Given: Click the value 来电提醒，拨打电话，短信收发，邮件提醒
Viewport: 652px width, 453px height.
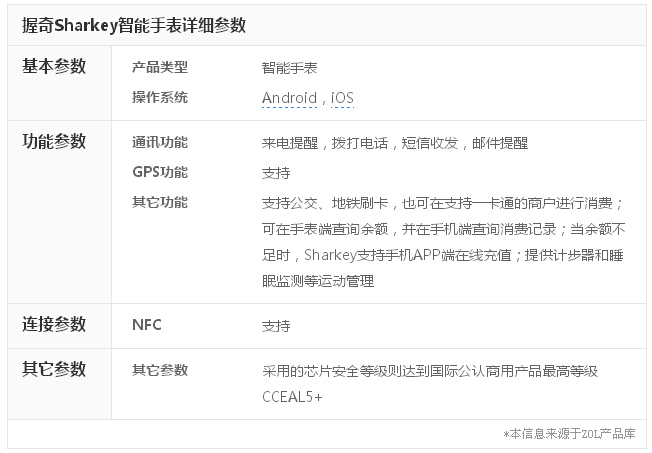Looking at the screenshot, I should click(x=395, y=144).
